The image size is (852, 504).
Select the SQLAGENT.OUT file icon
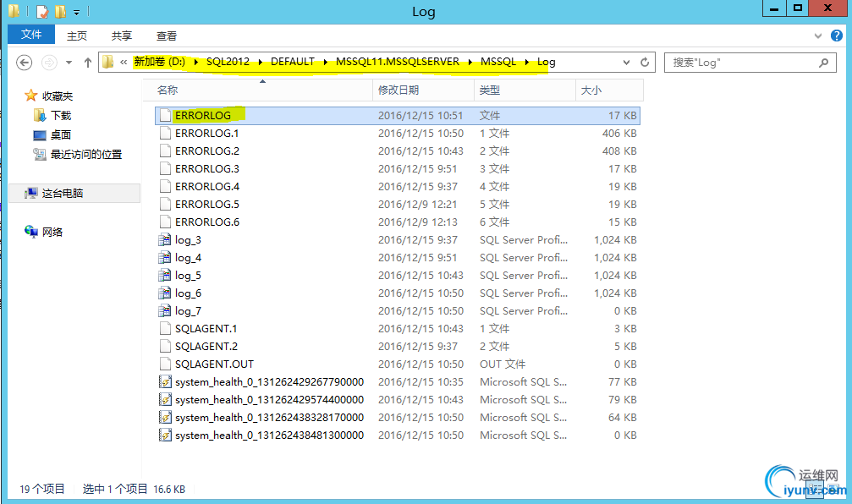click(x=165, y=364)
